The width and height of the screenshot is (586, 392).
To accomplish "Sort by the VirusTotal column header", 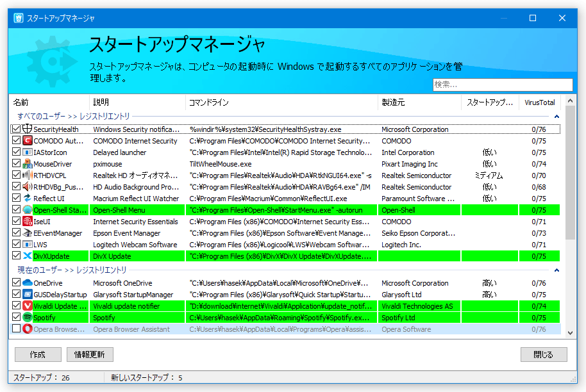I will pos(540,102).
